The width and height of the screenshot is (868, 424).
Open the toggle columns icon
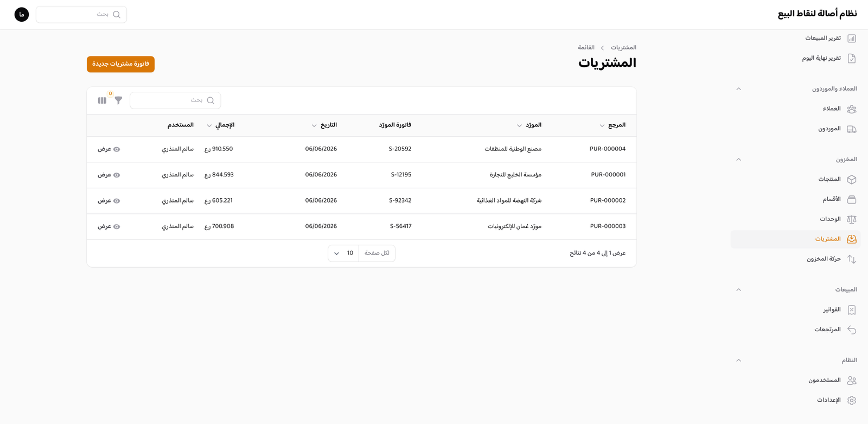click(x=102, y=100)
